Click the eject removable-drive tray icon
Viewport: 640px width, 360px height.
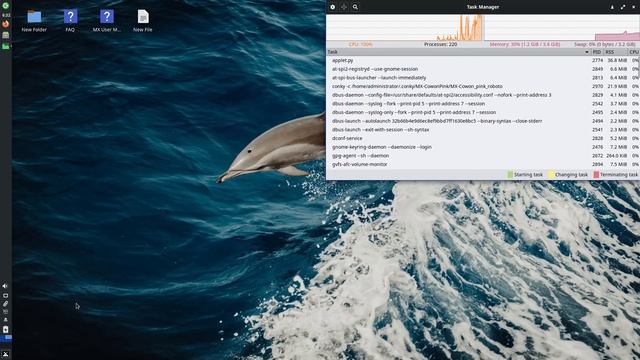5,320
